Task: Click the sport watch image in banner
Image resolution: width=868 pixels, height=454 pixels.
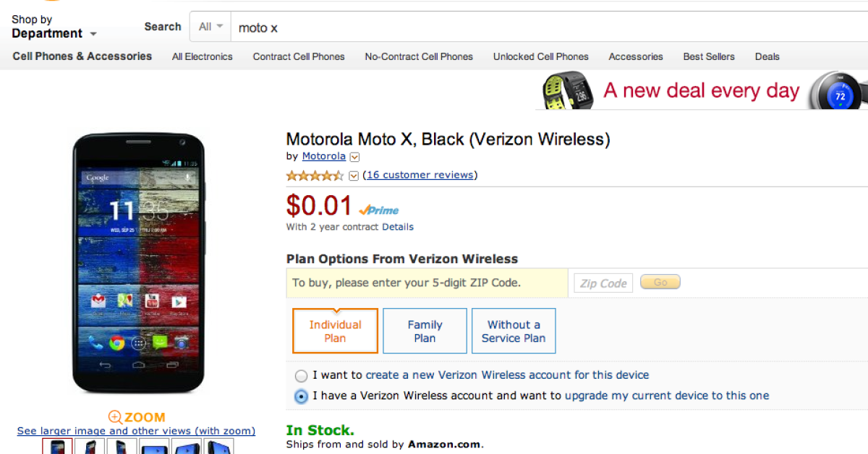Action: [x=569, y=91]
